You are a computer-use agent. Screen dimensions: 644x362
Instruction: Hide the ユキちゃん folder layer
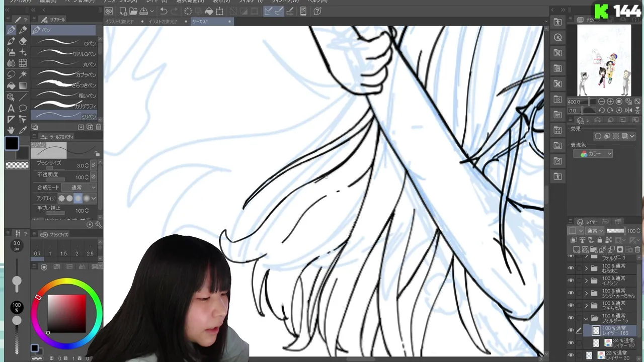571,306
